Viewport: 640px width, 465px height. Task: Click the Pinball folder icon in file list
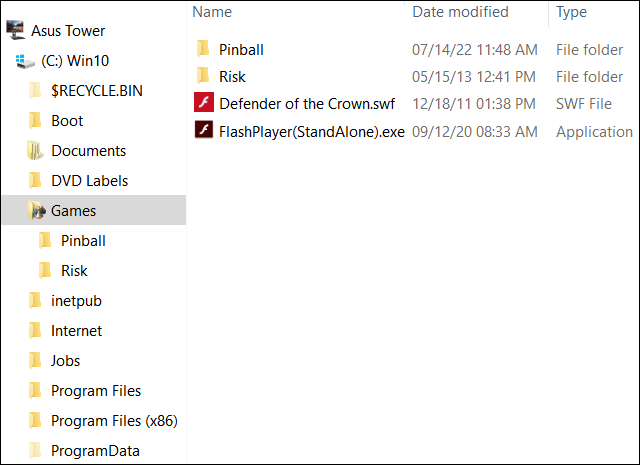point(202,49)
